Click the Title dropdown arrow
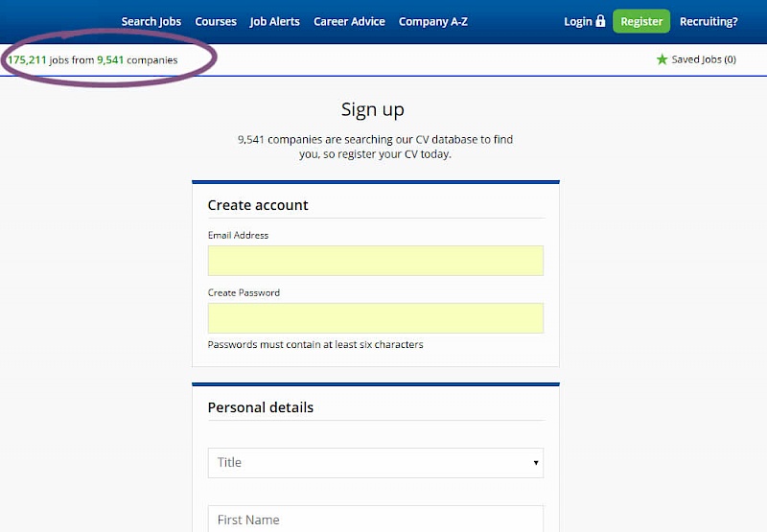The height and width of the screenshot is (532, 767). [536, 463]
